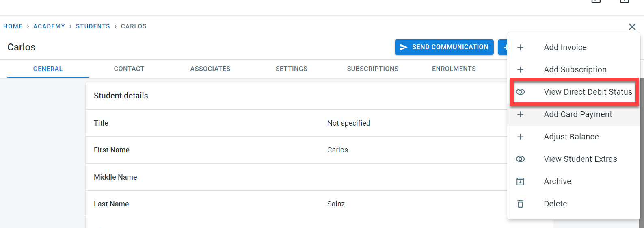Viewport: 644px width, 228px height.
Task: Click the plus icon beside Add Subscription
Action: click(x=520, y=70)
